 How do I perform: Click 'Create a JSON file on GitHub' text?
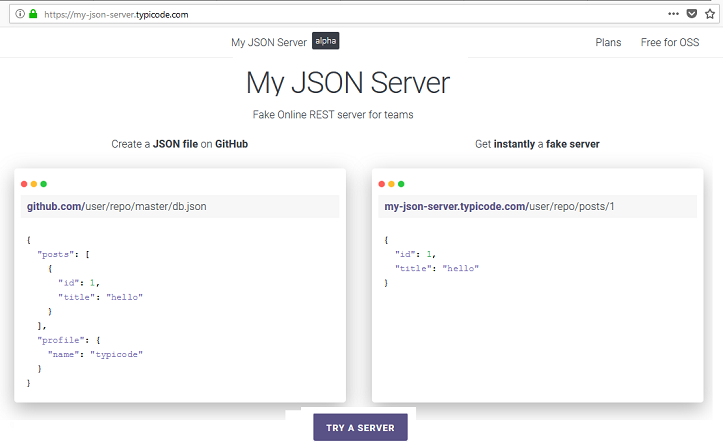[179, 144]
